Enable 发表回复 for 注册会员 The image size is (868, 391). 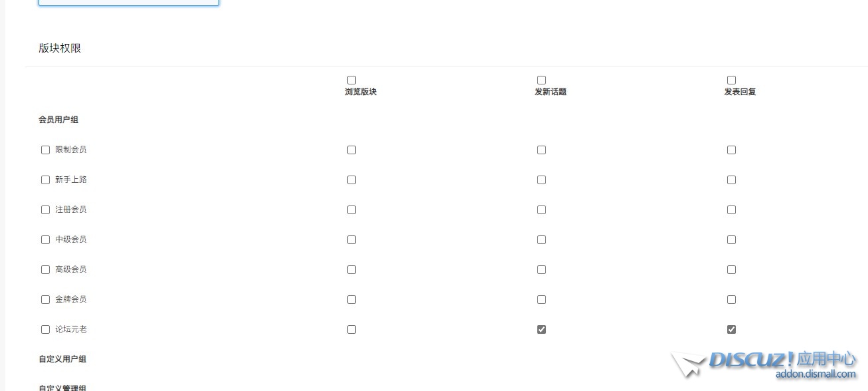tap(731, 210)
